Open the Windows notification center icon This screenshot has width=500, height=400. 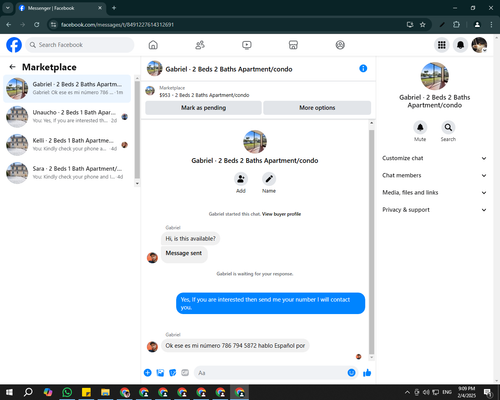(488, 392)
